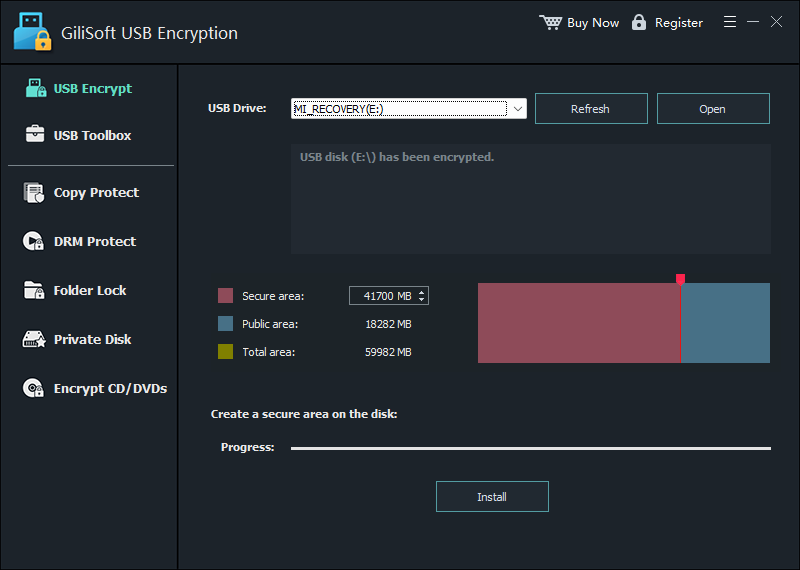Click the olive total area swatch
This screenshot has height=570, width=800.
pyautogui.click(x=225, y=352)
